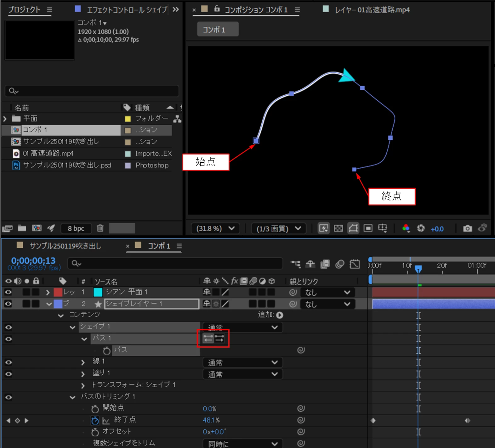Click the 終了点 value 48.1%

pyautogui.click(x=211, y=420)
